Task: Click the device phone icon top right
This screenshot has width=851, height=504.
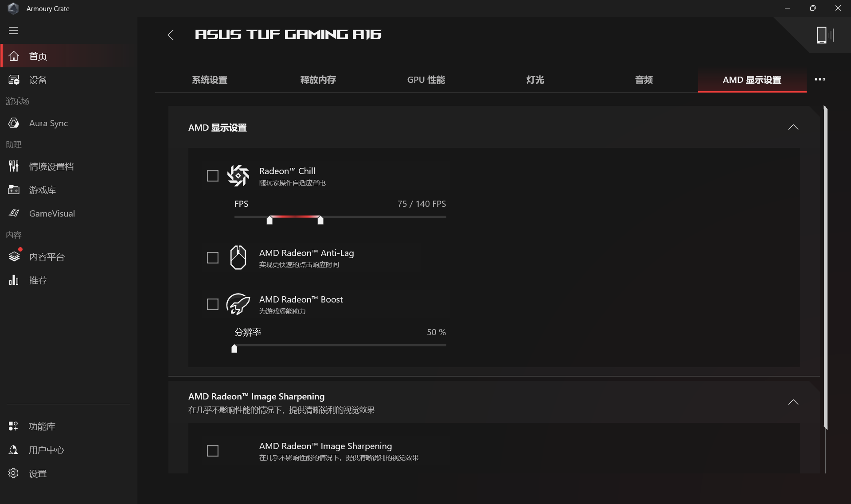Action: 825,35
